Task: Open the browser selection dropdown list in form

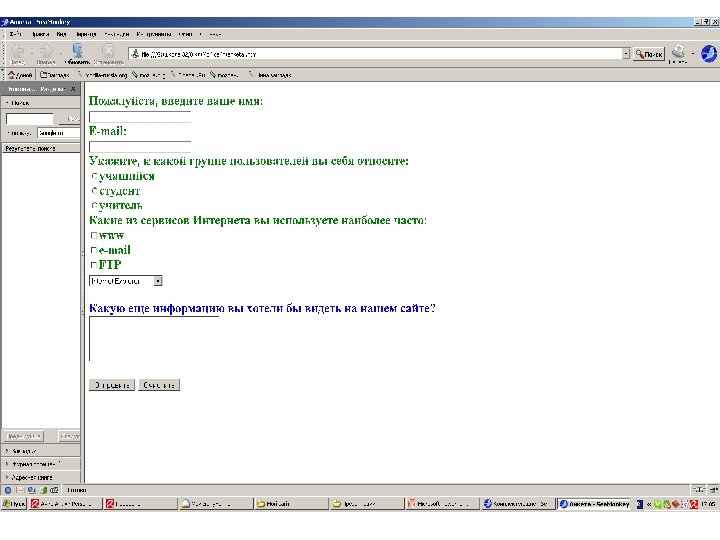Action: coord(125,281)
